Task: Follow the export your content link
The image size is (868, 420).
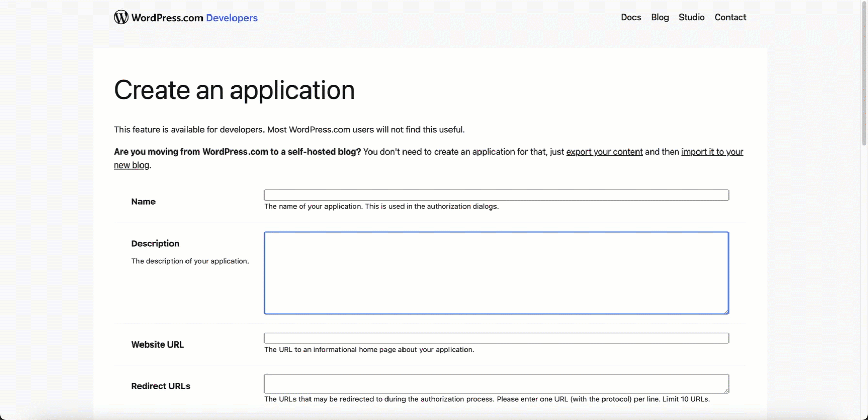Action: [x=605, y=152]
